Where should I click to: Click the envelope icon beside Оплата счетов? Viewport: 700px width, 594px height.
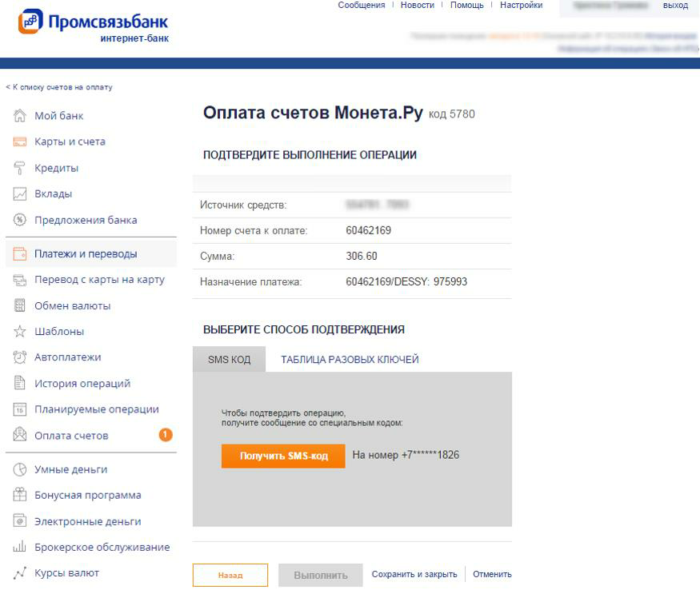(20, 435)
